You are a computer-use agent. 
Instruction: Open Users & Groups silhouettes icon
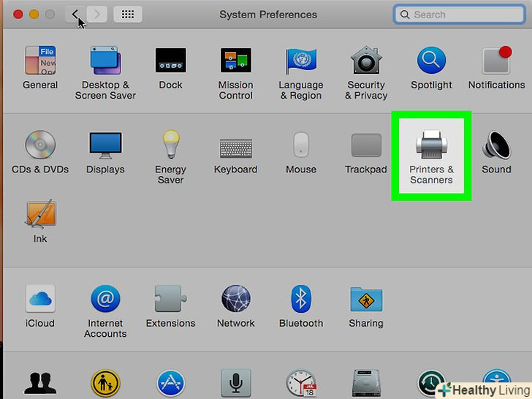pyautogui.click(x=40, y=384)
